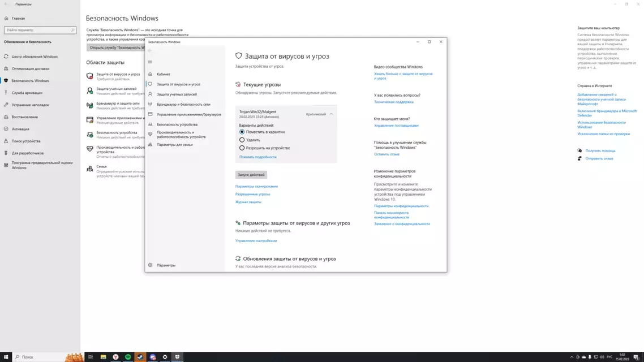The image size is (644, 362).
Task: Open 'Параметры сканирования' link
Action: point(256,186)
